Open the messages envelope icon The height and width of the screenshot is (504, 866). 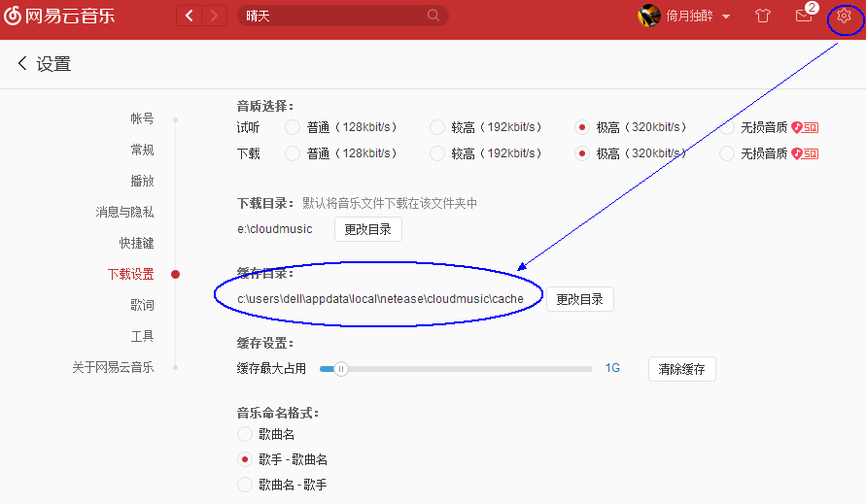[804, 16]
